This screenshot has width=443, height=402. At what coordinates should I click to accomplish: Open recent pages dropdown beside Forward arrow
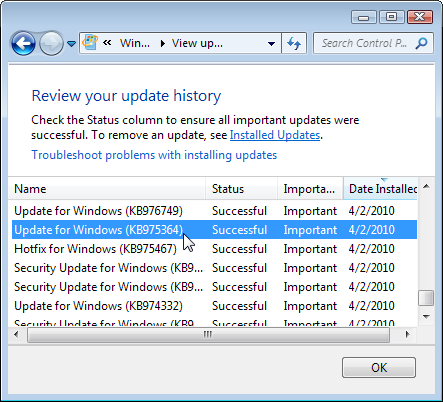point(71,44)
